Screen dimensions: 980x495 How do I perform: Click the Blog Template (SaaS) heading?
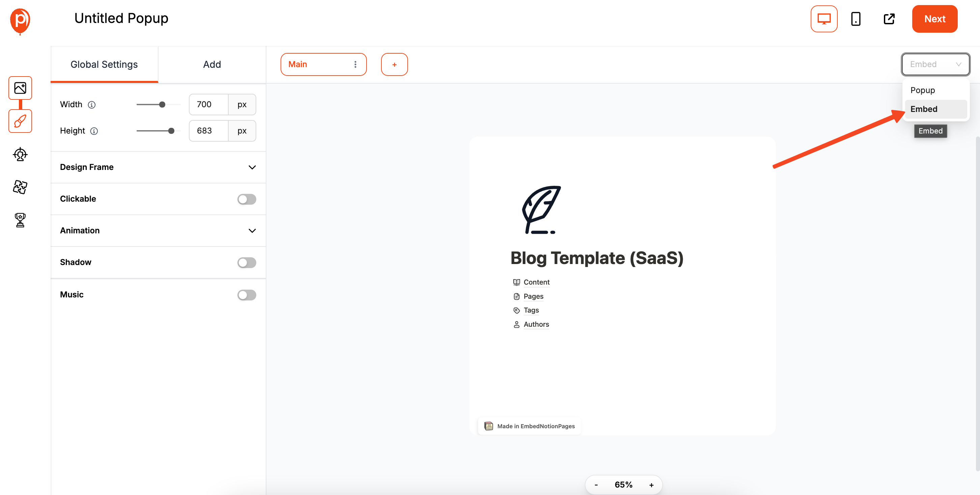(x=597, y=258)
